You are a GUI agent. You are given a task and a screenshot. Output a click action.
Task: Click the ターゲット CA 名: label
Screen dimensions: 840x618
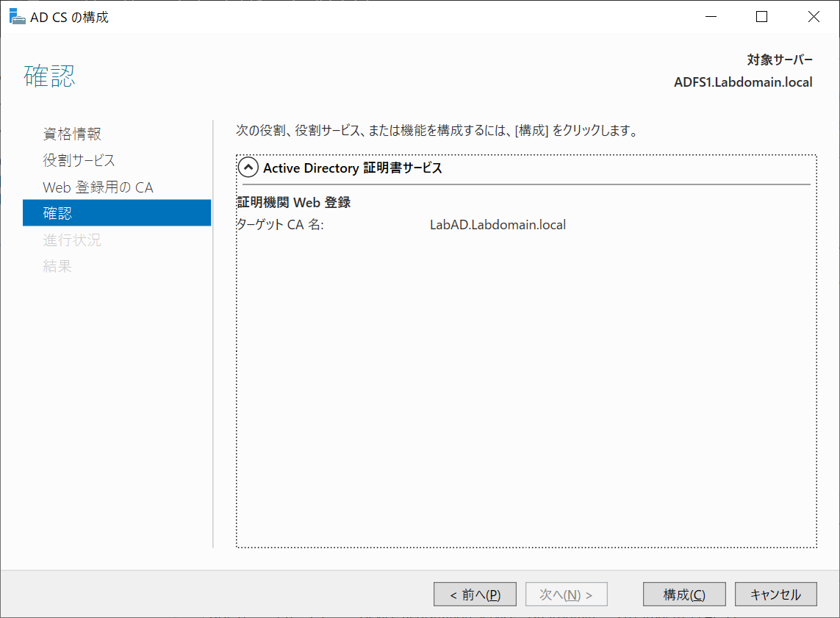(280, 224)
